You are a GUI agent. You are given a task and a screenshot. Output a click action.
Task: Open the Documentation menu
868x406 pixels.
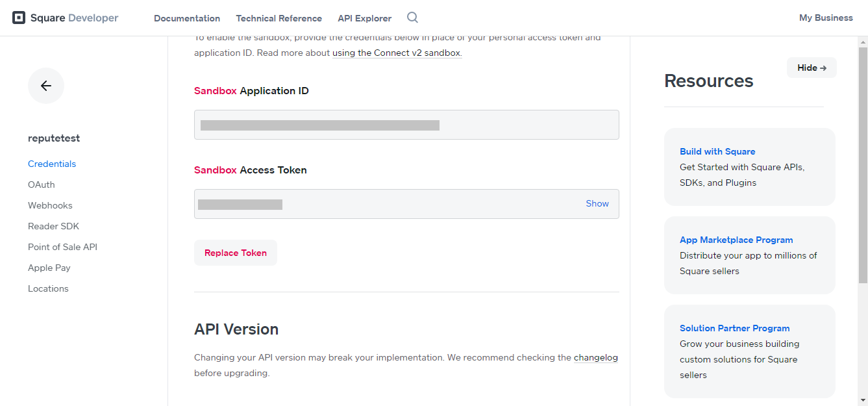click(x=187, y=18)
